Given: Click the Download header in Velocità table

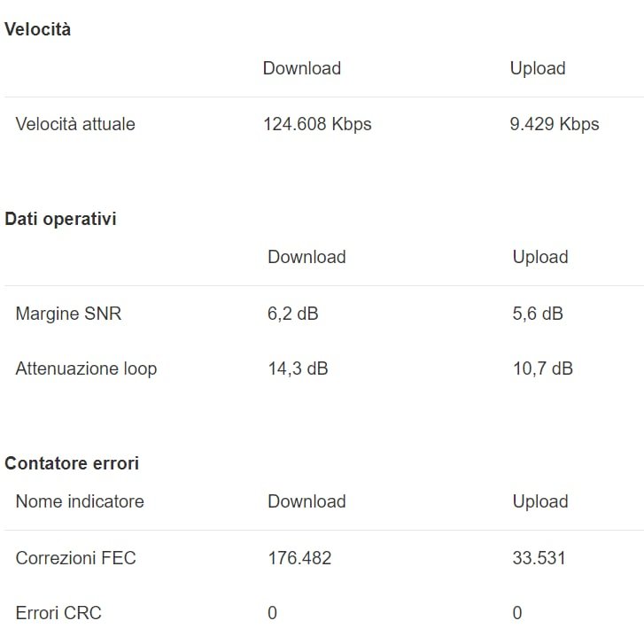Looking at the screenshot, I should [x=302, y=68].
